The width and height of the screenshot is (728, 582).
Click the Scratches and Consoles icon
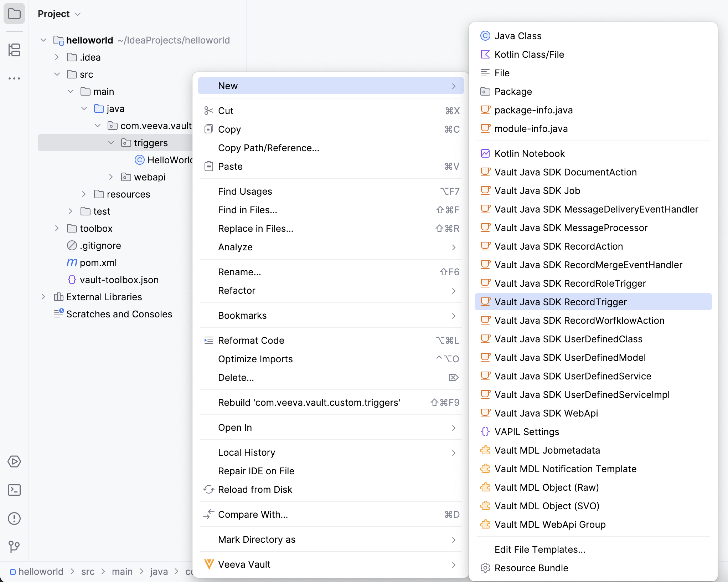(59, 313)
